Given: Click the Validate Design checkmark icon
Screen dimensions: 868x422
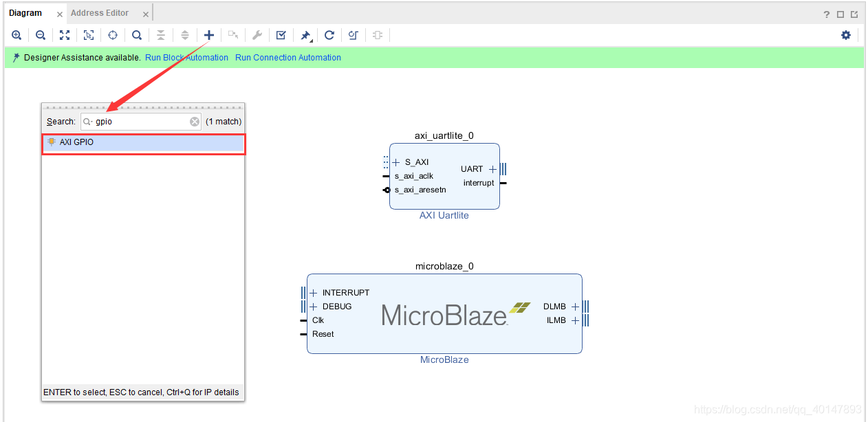Looking at the screenshot, I should pyautogui.click(x=281, y=34).
